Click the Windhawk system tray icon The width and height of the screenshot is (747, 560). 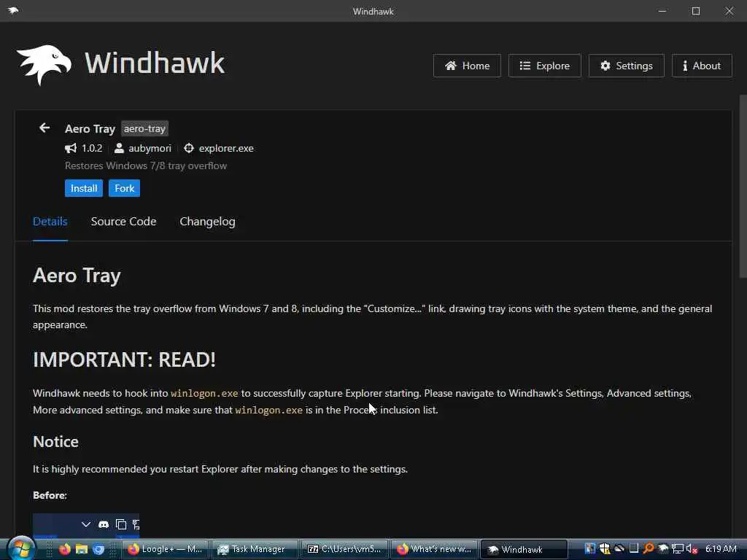pyautogui.click(x=663, y=548)
